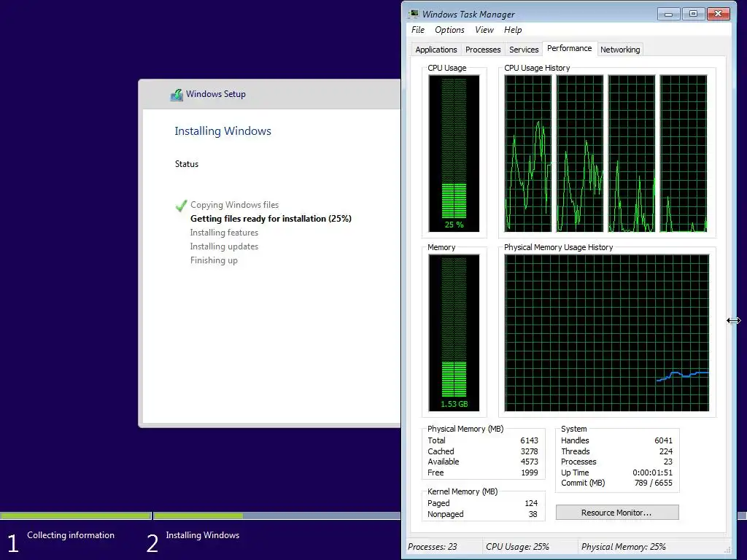The height and width of the screenshot is (560, 747).
Task: Close the Task Manager window
Action: pos(718,14)
